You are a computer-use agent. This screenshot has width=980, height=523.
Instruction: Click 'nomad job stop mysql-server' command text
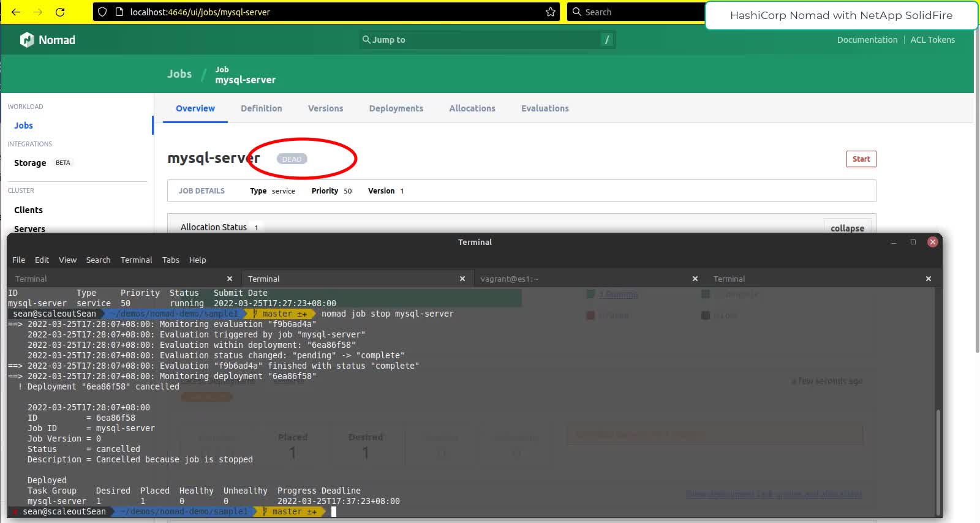coord(388,314)
